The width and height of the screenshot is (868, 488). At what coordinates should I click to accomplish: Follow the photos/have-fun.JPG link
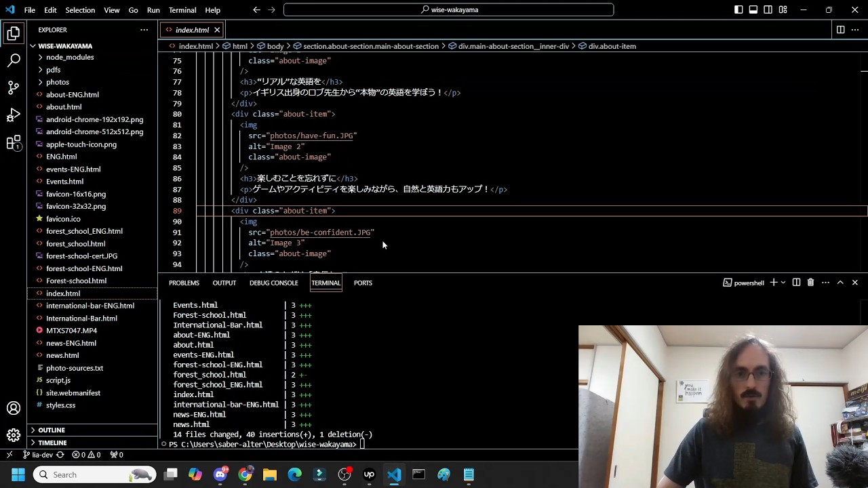tap(311, 136)
